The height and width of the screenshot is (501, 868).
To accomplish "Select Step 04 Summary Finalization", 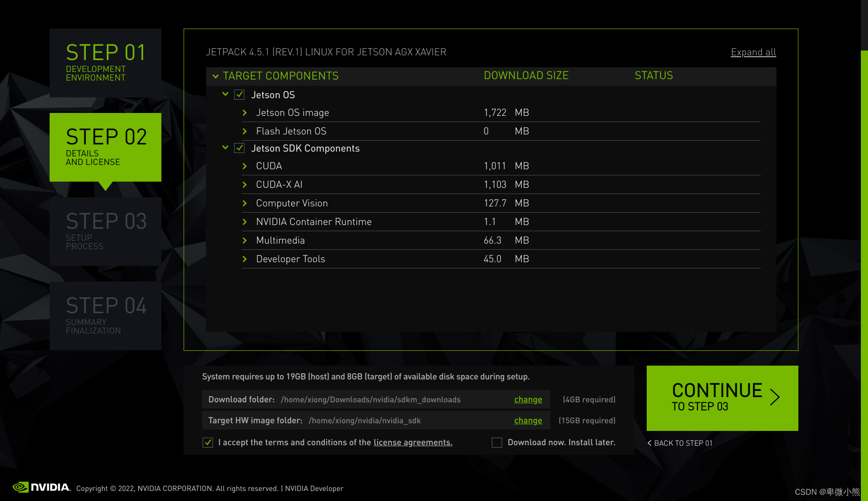I will point(105,316).
